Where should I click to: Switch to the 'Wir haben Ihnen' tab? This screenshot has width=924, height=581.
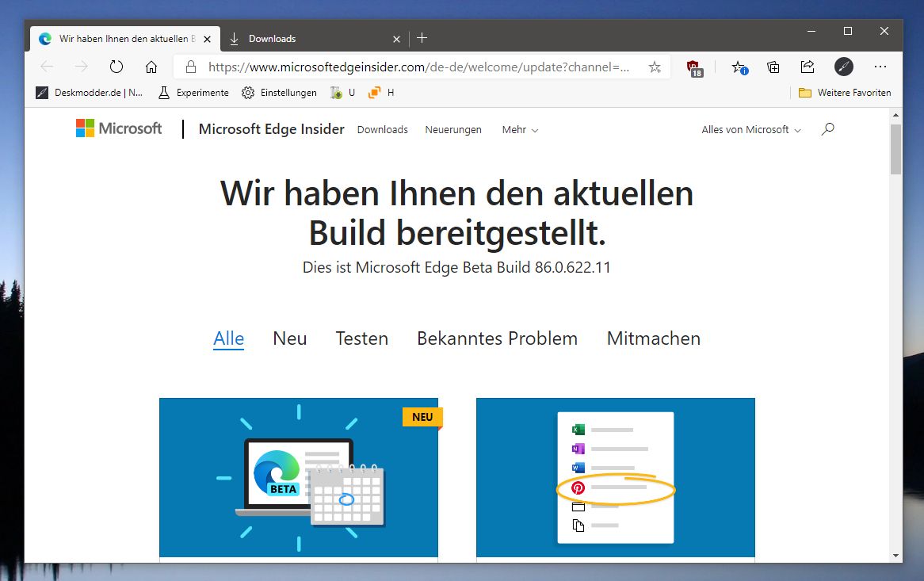pyautogui.click(x=125, y=39)
